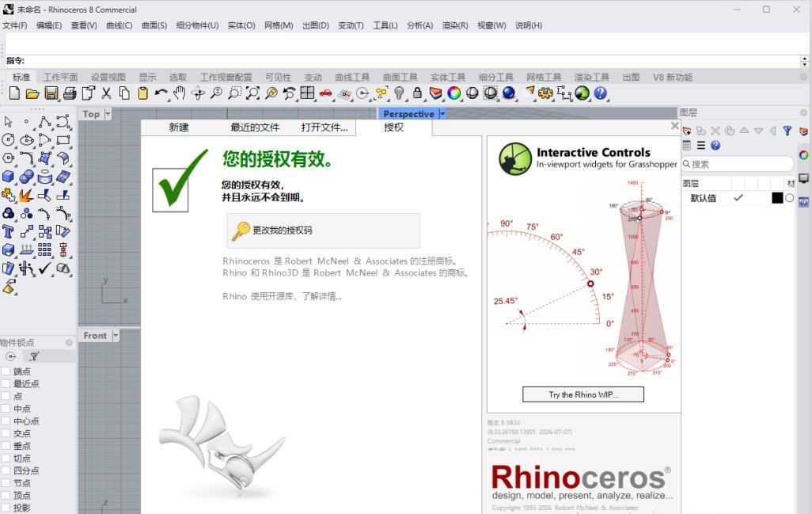The width and height of the screenshot is (812, 514).
Task: Click the lock objects padlock icon
Action: [417, 93]
